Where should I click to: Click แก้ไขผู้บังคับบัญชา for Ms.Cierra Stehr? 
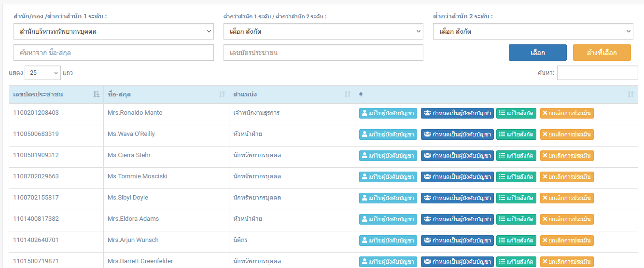tap(388, 156)
